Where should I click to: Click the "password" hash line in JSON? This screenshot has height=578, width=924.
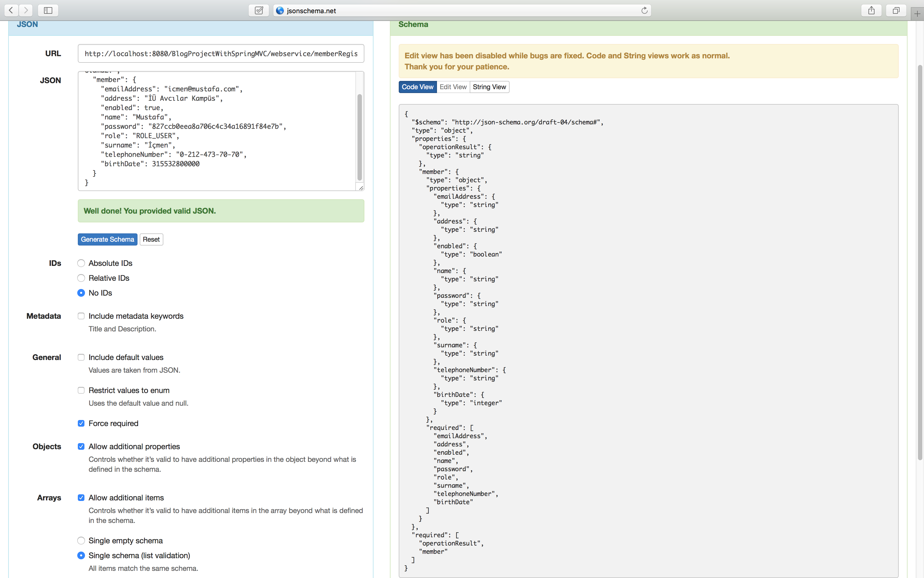pyautogui.click(x=194, y=127)
